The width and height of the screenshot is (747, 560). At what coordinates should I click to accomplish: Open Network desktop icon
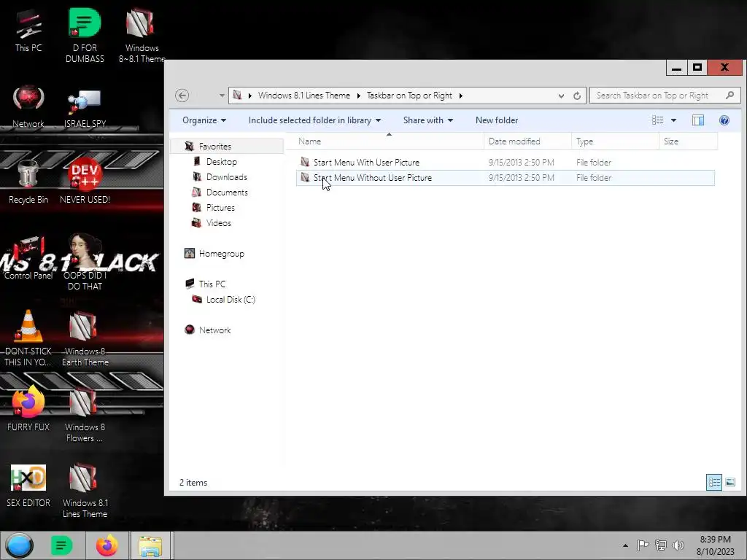point(28,106)
